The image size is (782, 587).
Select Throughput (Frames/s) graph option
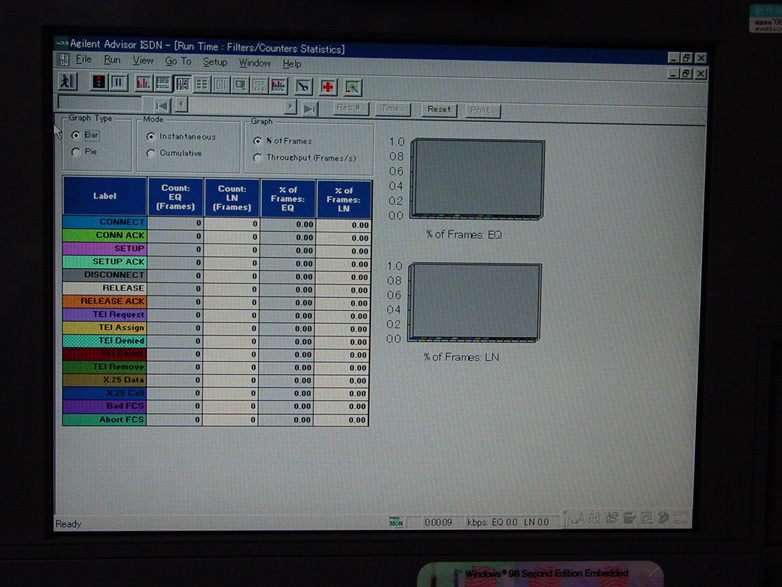click(x=305, y=158)
